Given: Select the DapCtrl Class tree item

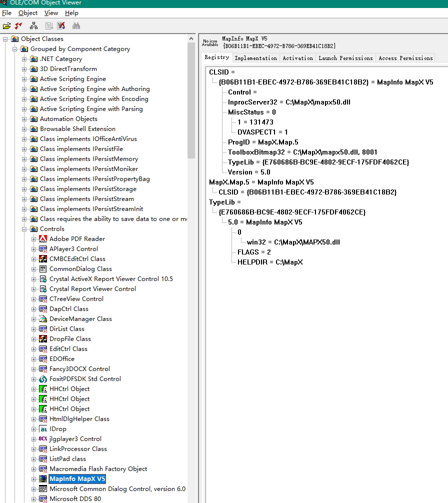Looking at the screenshot, I should tap(69, 308).
